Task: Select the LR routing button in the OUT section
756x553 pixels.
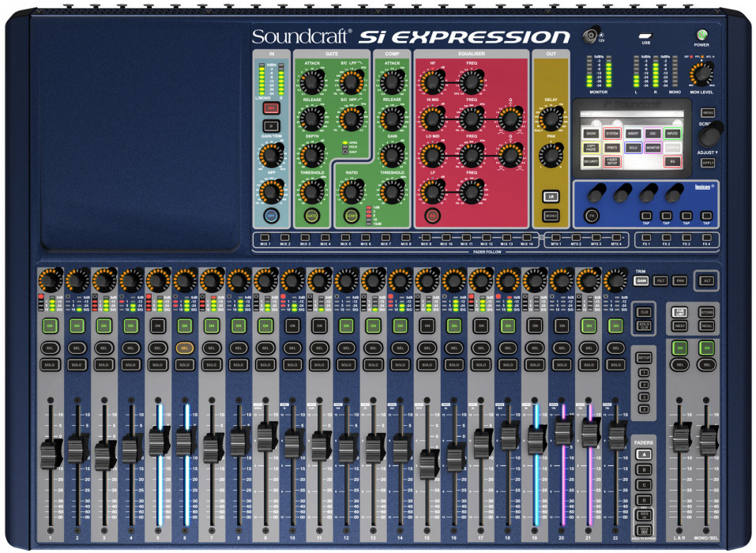Action: tap(551, 196)
